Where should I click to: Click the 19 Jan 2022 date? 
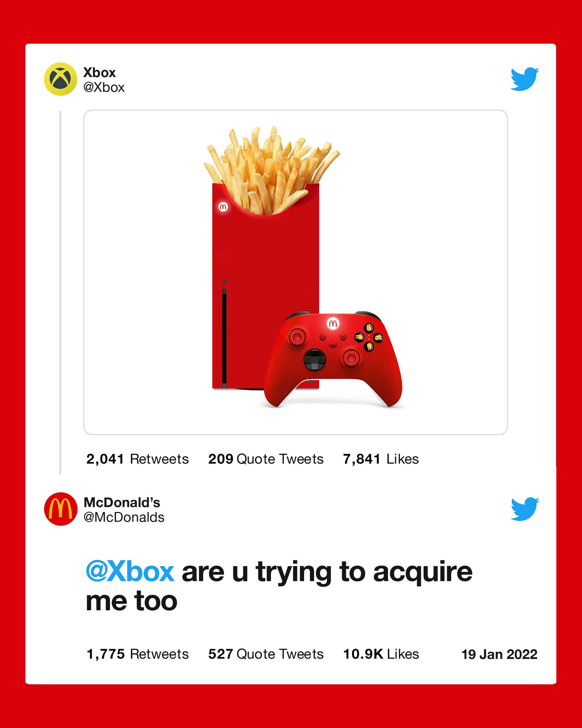[x=499, y=654]
